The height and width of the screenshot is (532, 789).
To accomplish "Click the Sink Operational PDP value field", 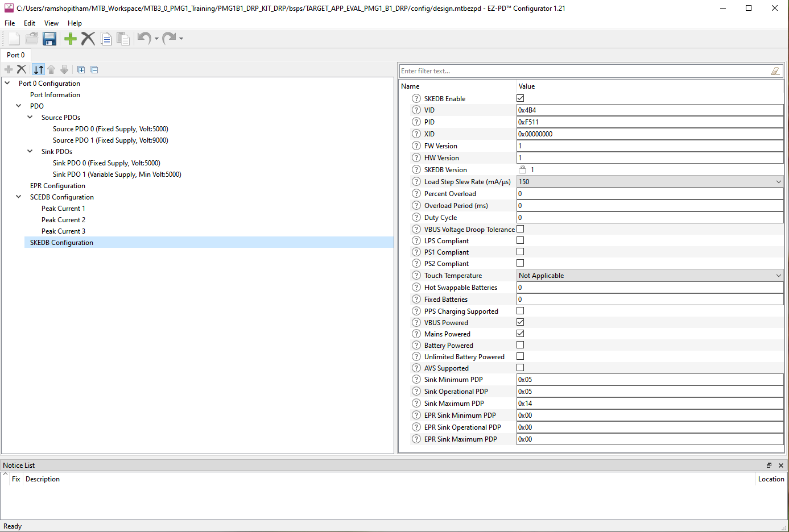I will (650, 392).
